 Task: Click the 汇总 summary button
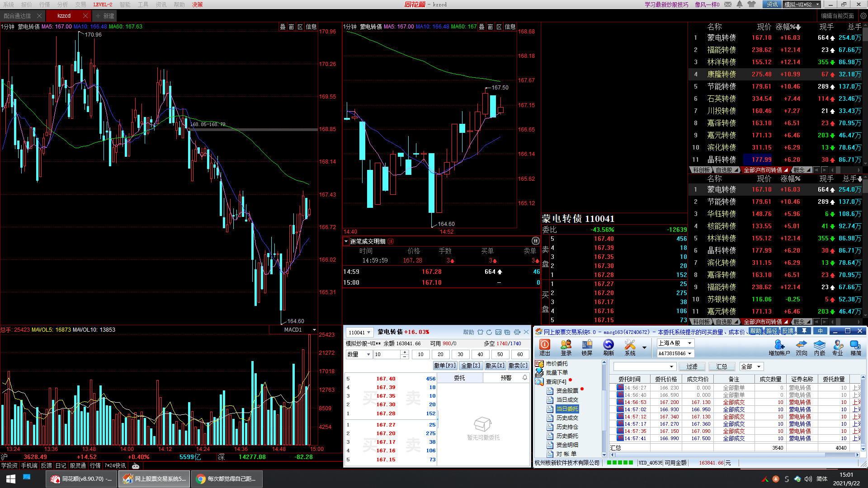[x=722, y=366]
